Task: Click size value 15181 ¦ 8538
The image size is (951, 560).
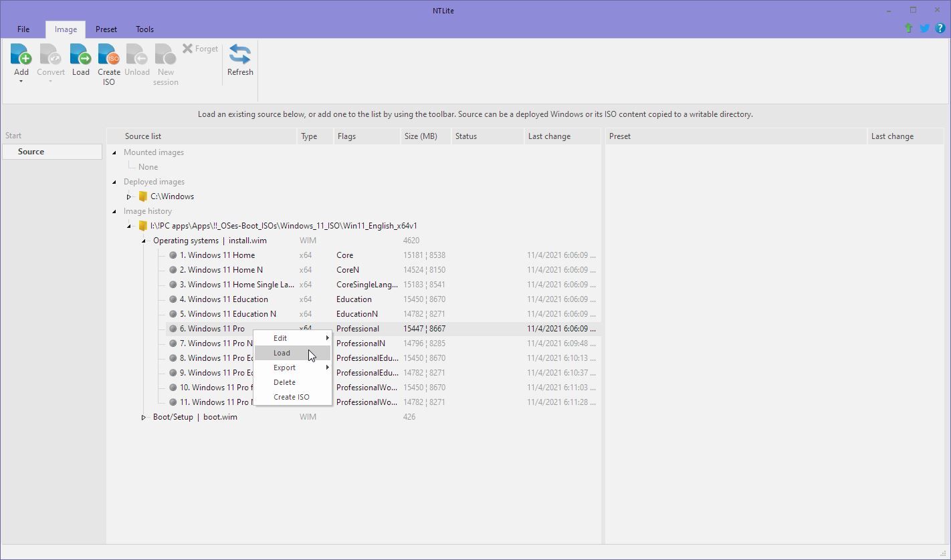Action: coord(424,255)
